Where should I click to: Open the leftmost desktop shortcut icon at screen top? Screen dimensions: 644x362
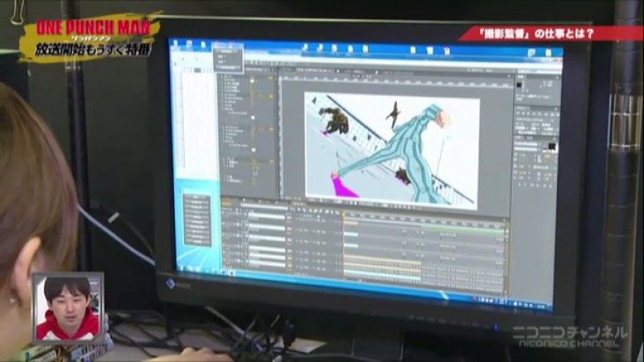176,44
